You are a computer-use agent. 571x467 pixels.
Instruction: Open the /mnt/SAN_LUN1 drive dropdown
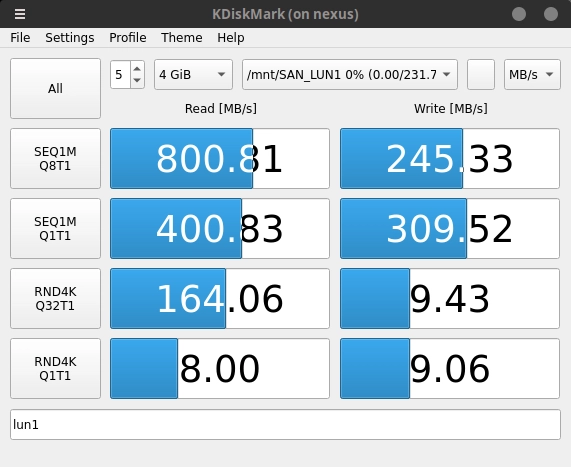tap(350, 75)
